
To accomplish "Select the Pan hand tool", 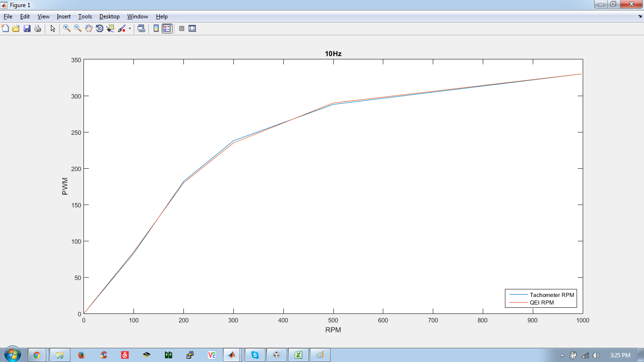I will point(89,28).
